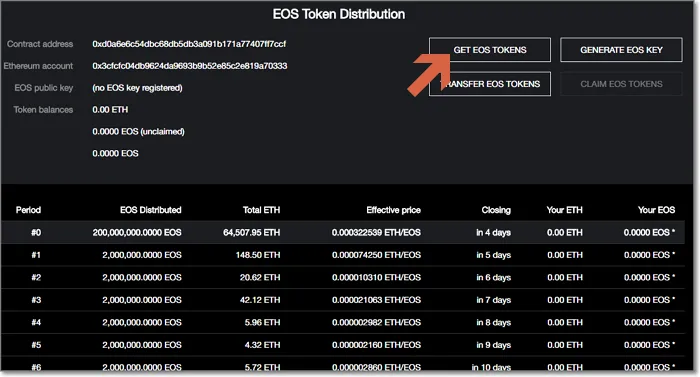Select TRANSFER EOS TOKENS button
The width and height of the screenshot is (700, 377).
(490, 84)
